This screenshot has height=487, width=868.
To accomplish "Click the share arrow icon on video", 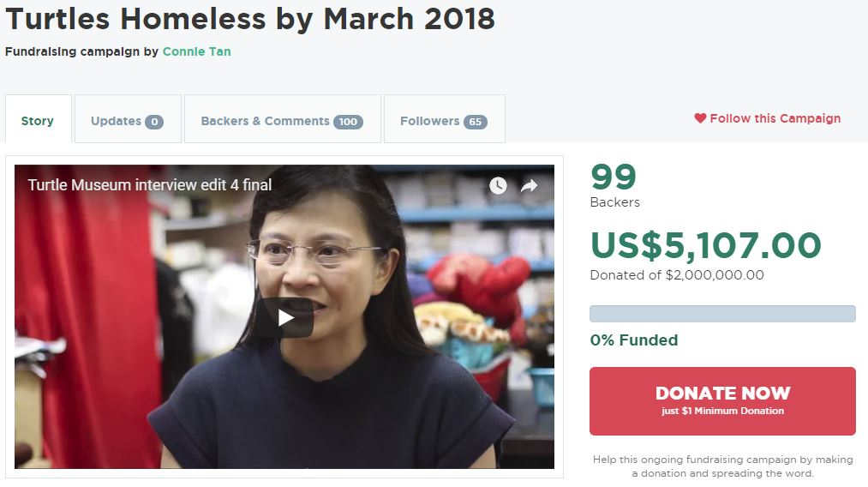I will coord(530,185).
